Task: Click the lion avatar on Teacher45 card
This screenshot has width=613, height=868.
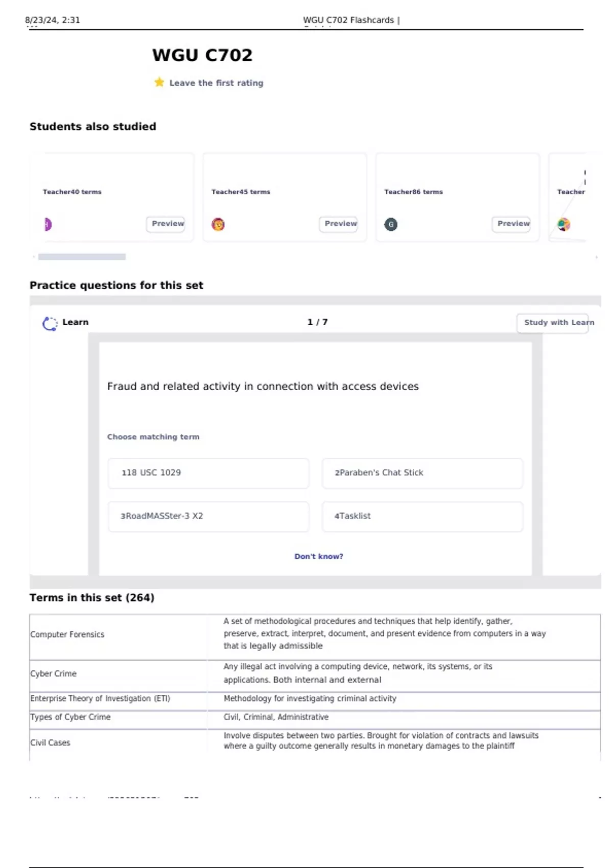Action: pyautogui.click(x=218, y=224)
